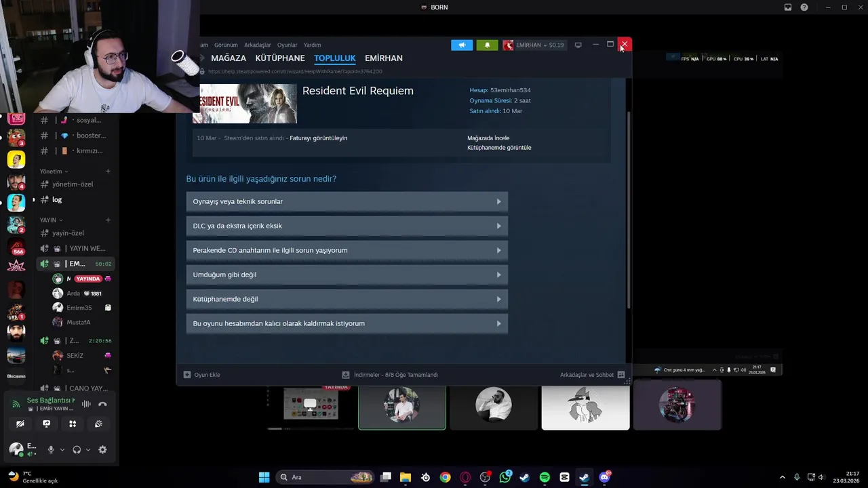Click Mağazada İncele link
Image resolution: width=868 pixels, height=488 pixels.
pos(488,138)
